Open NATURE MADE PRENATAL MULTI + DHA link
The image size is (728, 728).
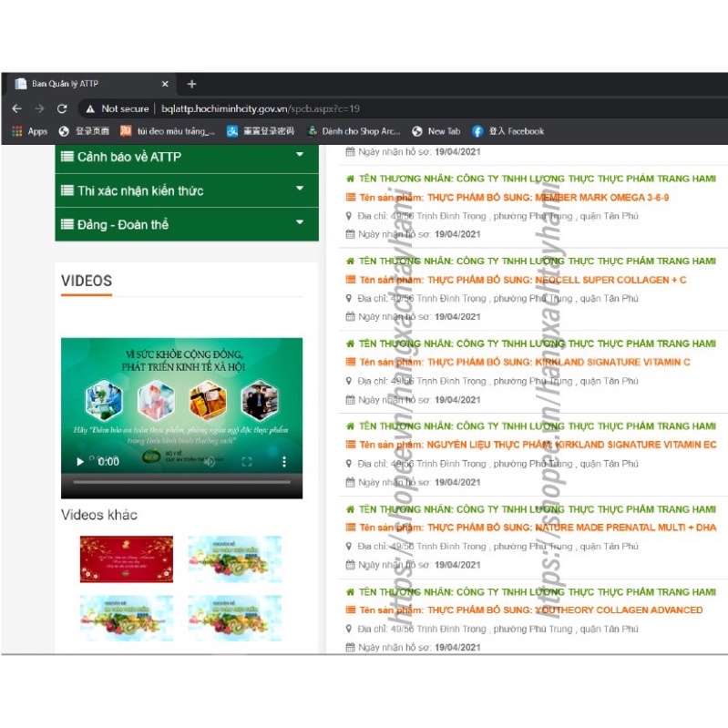click(x=538, y=528)
